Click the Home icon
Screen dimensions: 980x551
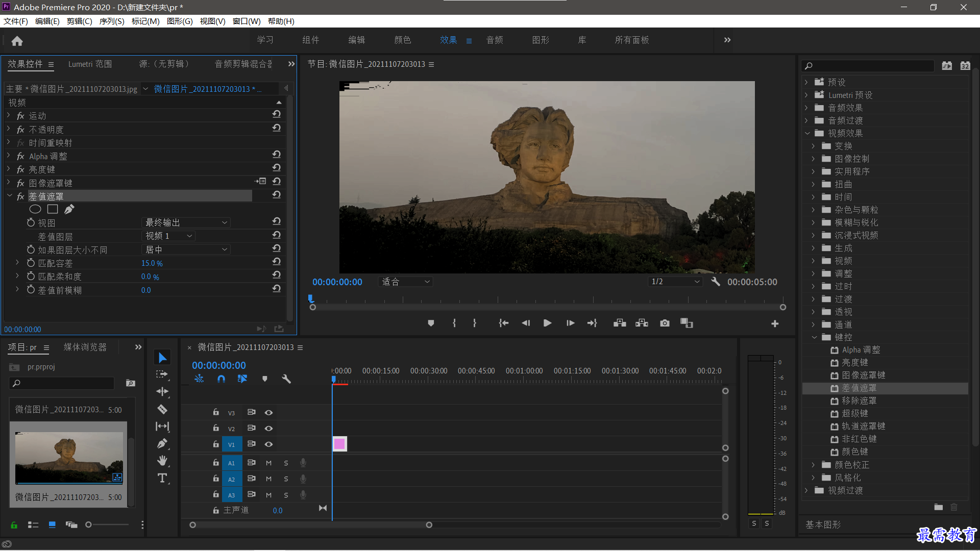point(17,41)
